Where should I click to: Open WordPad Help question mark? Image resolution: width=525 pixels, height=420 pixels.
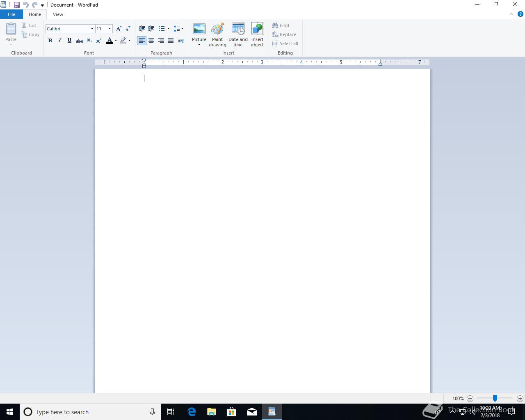pos(521,14)
